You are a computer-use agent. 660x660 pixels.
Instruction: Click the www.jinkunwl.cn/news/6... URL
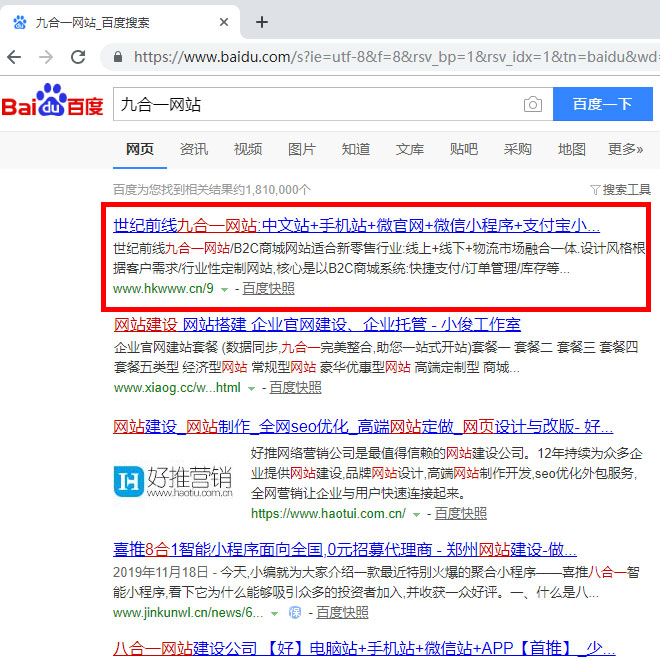[188, 613]
